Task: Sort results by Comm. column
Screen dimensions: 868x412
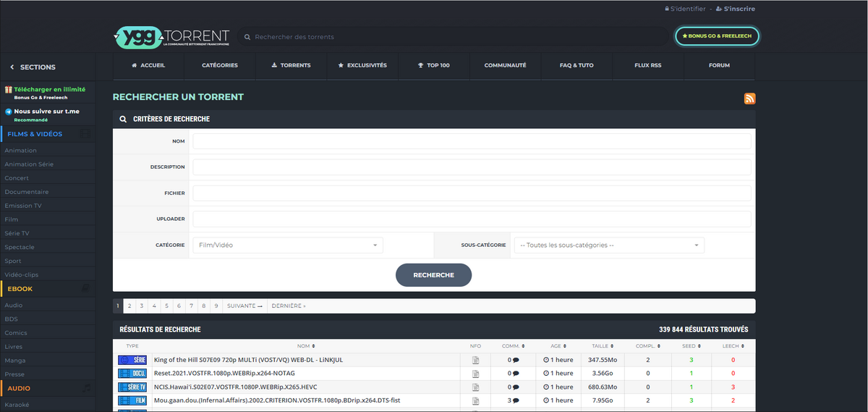Action: pos(513,346)
